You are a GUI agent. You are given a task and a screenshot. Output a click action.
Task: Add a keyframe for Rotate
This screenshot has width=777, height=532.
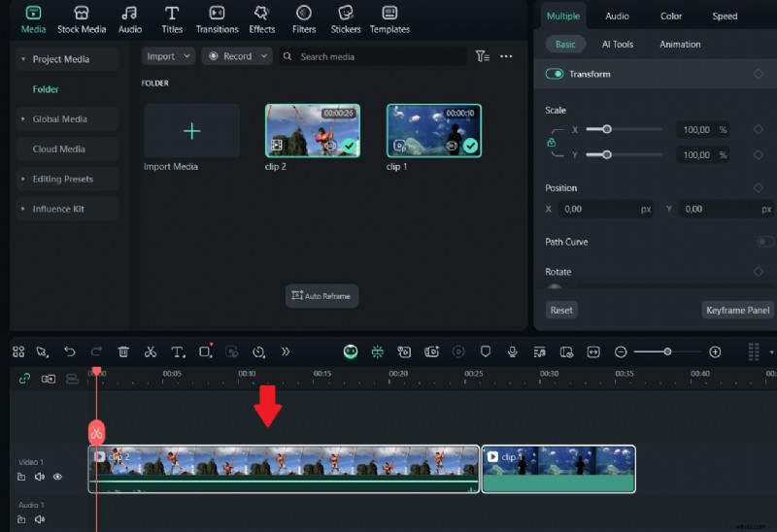(x=759, y=272)
